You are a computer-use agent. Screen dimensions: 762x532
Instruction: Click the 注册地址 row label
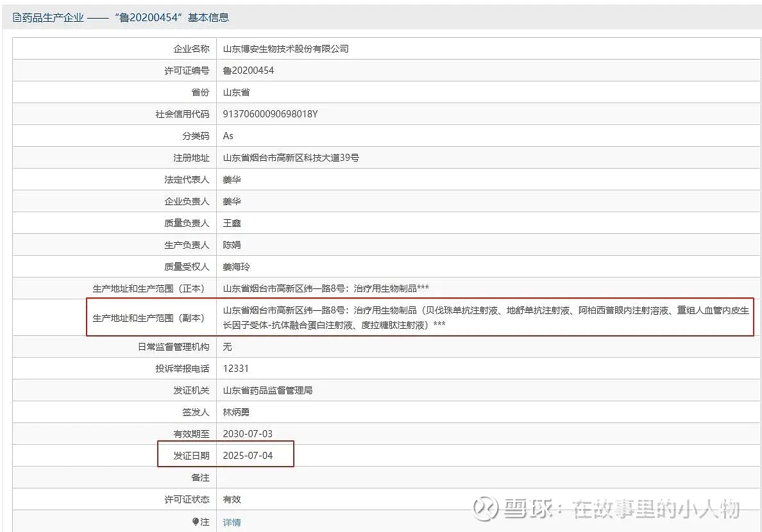pyautogui.click(x=192, y=158)
